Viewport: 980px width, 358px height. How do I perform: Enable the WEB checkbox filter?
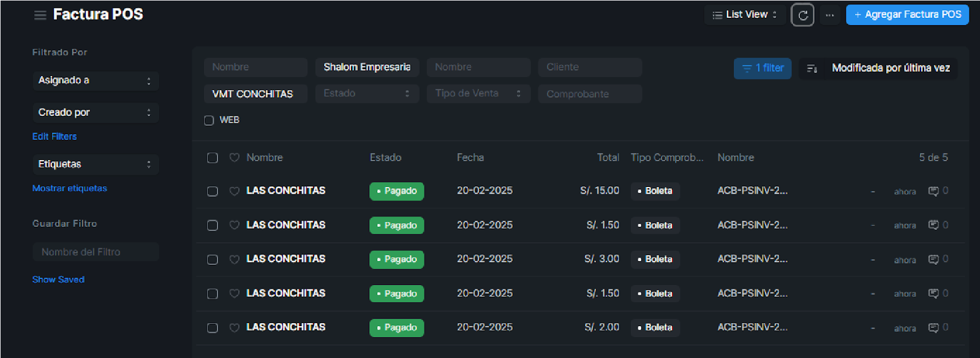click(x=209, y=120)
